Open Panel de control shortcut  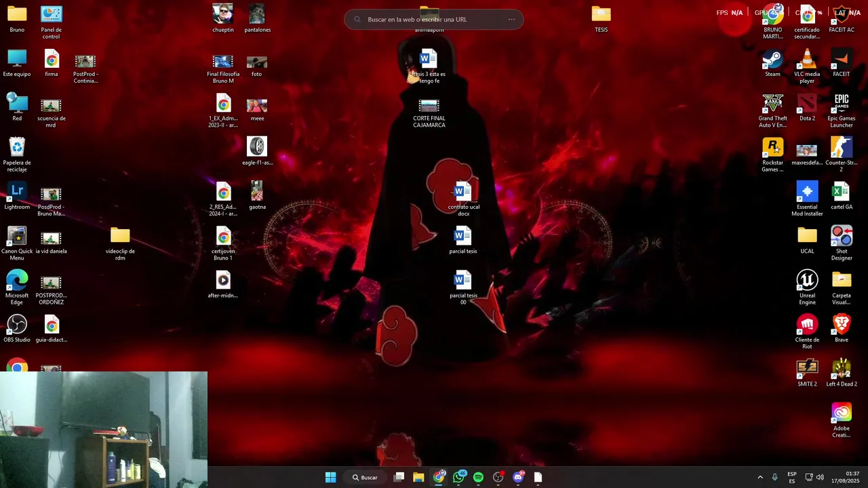click(x=51, y=22)
